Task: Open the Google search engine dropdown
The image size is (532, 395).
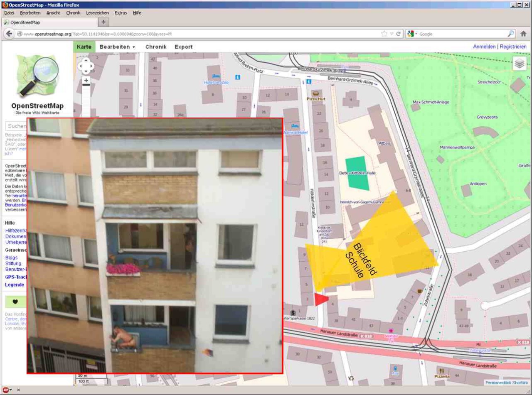Action: point(412,34)
